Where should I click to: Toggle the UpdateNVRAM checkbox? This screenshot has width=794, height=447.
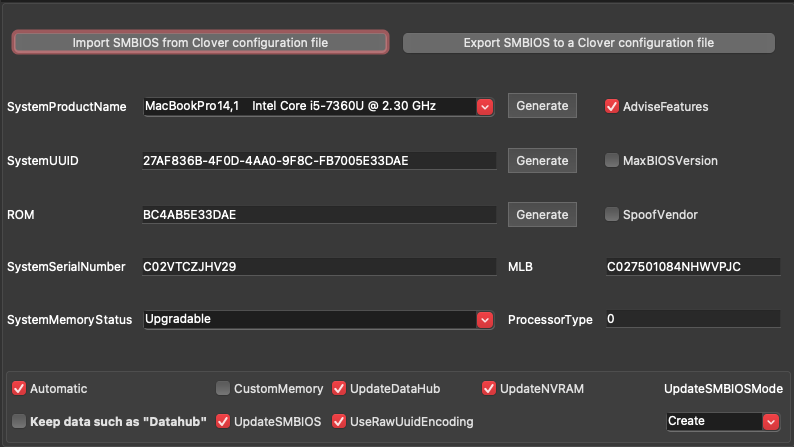pyautogui.click(x=489, y=388)
